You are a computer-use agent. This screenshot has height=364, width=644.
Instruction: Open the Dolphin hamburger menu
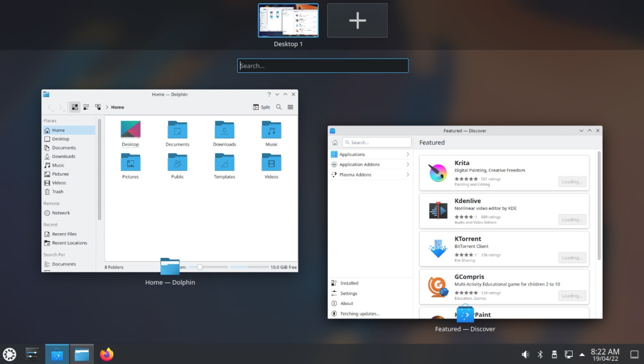tap(290, 107)
